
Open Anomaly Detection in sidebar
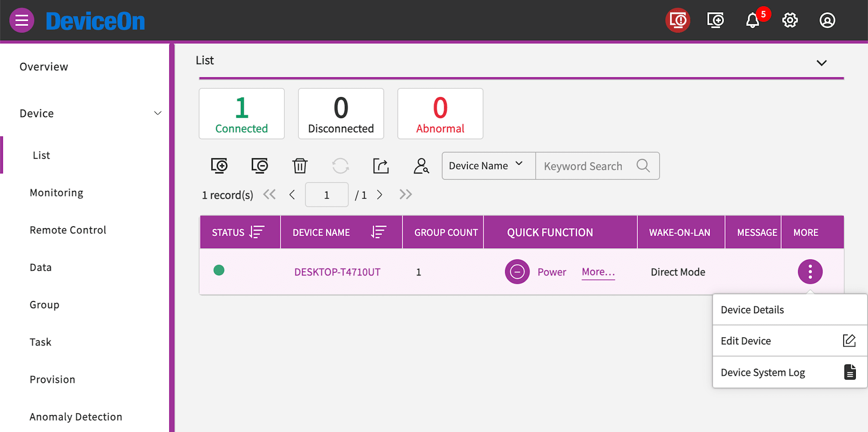[x=76, y=417]
